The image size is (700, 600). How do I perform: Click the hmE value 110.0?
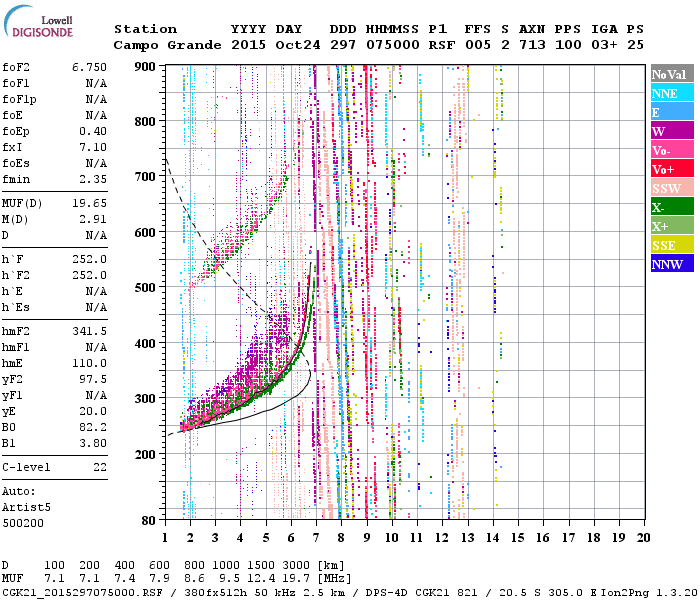(89, 363)
